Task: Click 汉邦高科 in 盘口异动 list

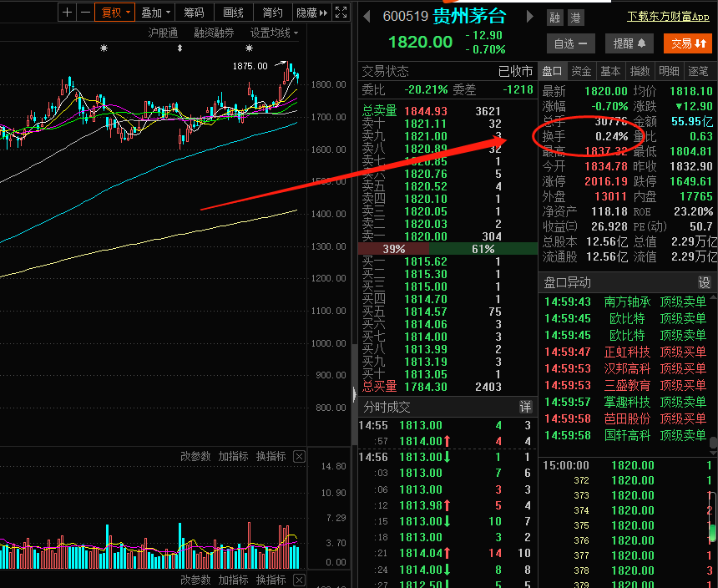Action: (627, 368)
